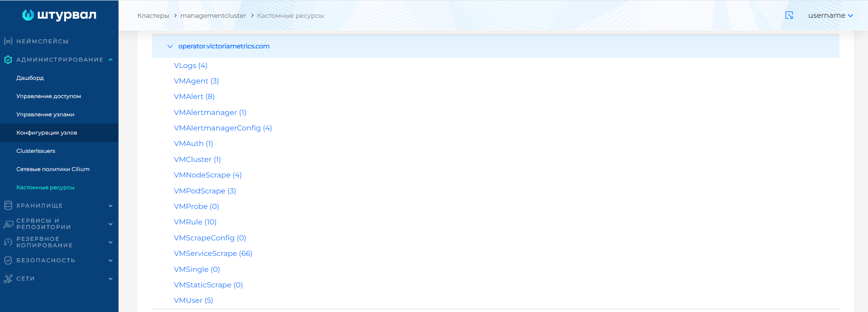Viewport: 868px width, 312px height.
Task: Click the Сервисы и репозитории icon
Action: [x=8, y=224]
